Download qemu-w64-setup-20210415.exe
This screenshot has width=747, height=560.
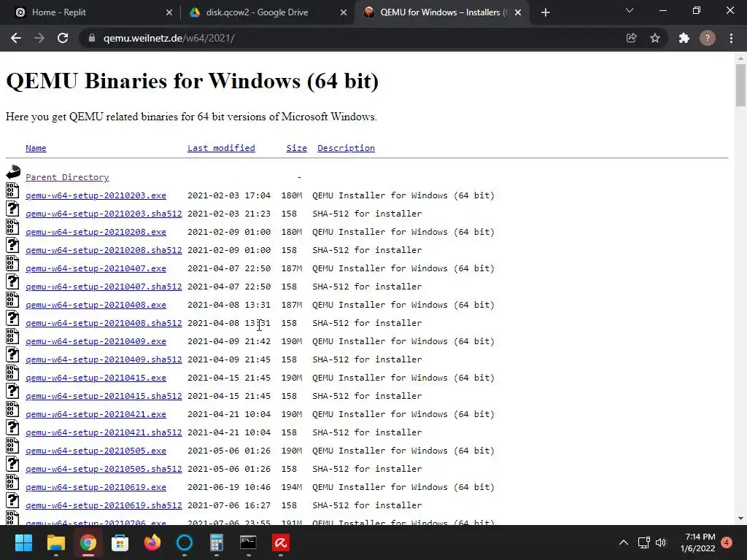click(x=96, y=378)
